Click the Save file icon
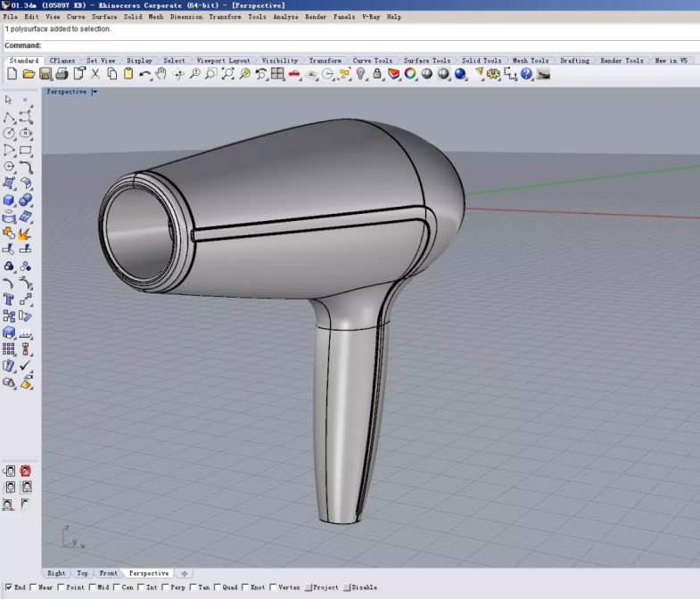Viewport: 700px width, 599px height. (x=45, y=74)
